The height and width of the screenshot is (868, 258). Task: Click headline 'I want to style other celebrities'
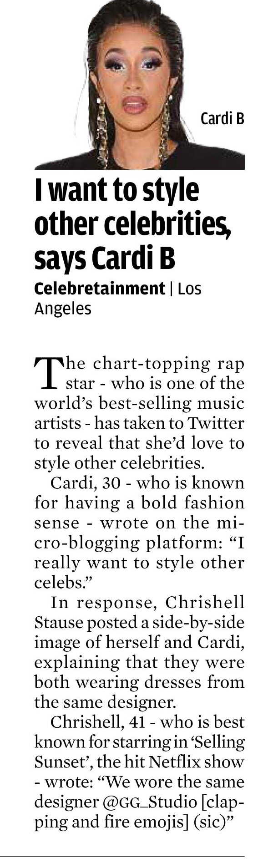[133, 207]
